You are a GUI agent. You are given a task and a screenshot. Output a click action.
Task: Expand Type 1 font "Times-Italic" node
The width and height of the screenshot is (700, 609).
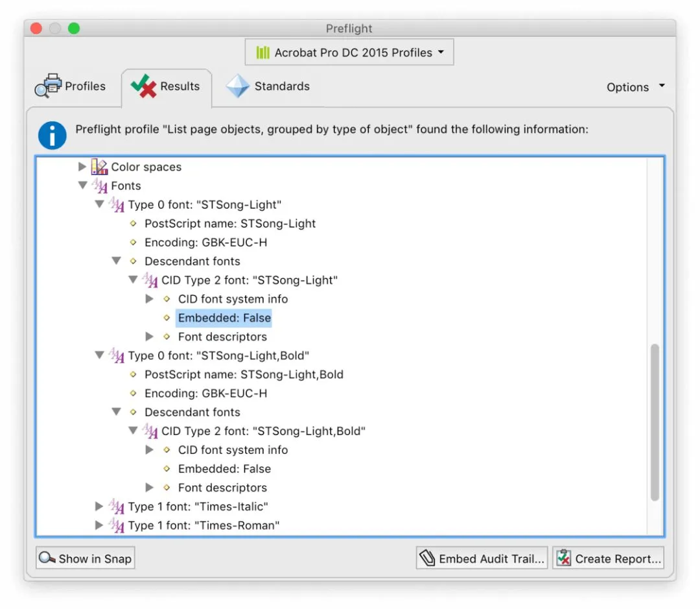(x=99, y=507)
